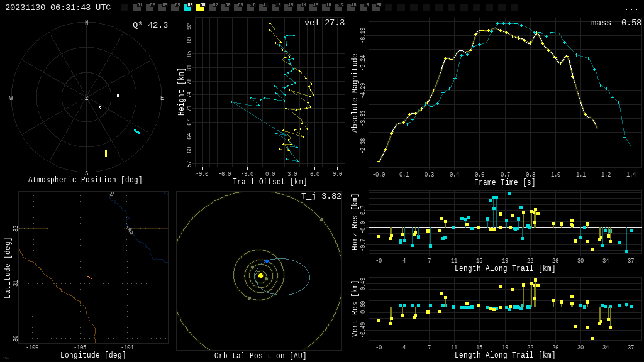The height and width of the screenshot is (362, 644).
Task: Click the Longitude [deg] axis label
Action: point(93,354)
